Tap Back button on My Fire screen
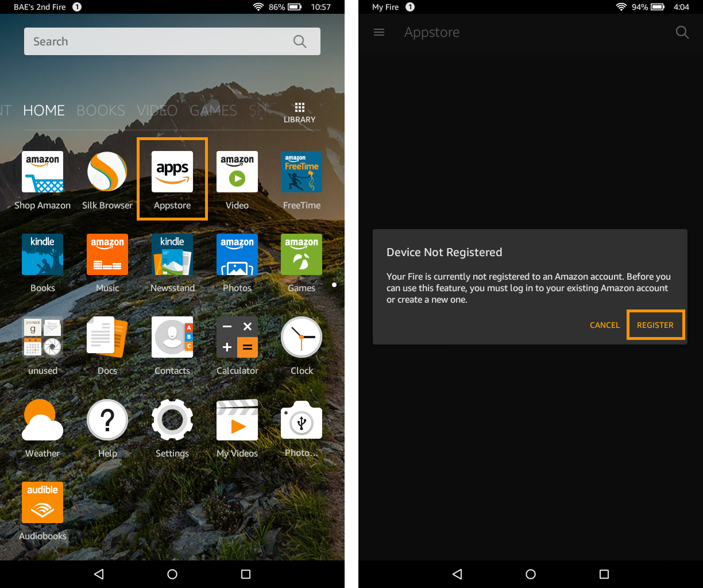This screenshot has width=703, height=588. 457,574
